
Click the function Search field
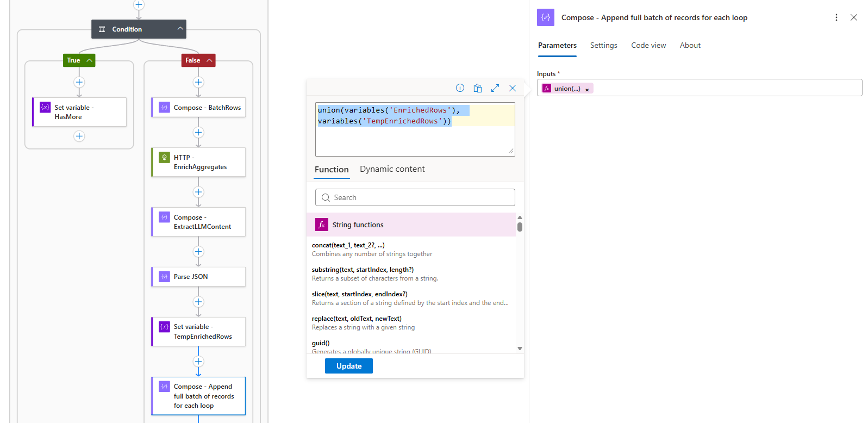pyautogui.click(x=415, y=197)
